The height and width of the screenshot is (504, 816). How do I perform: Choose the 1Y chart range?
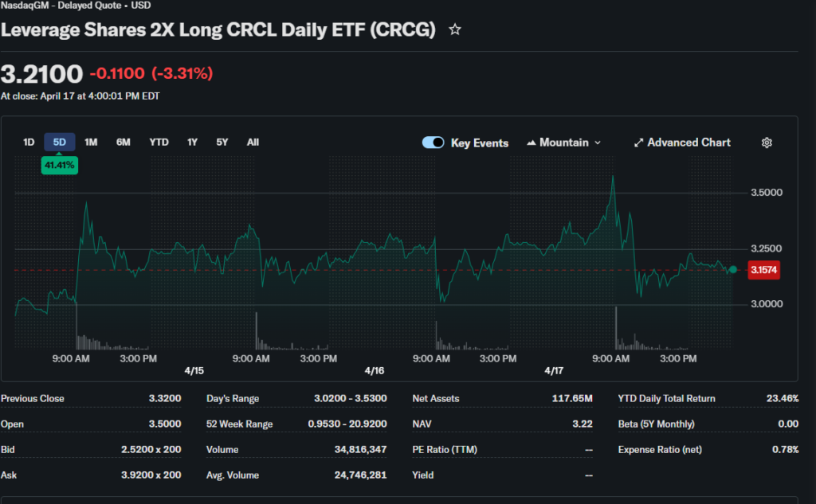(192, 143)
